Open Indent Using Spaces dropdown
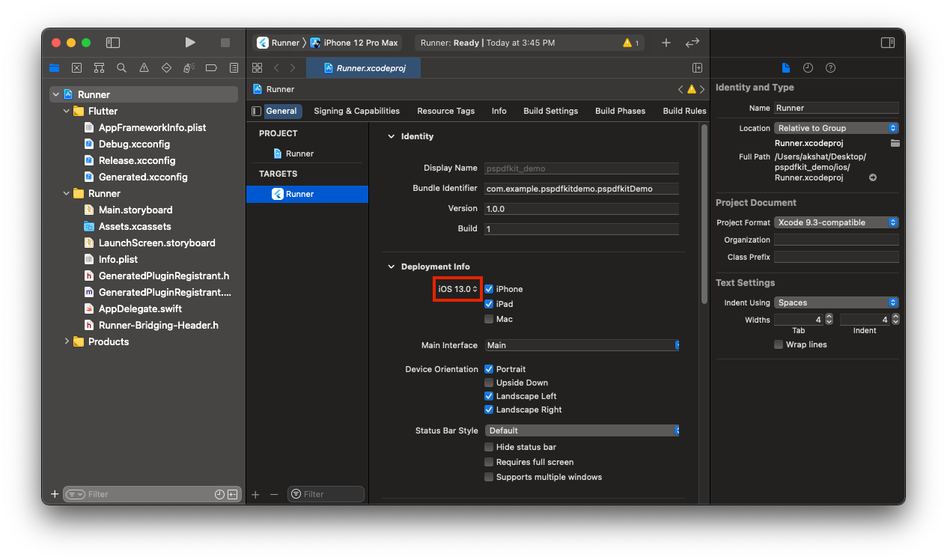 click(836, 302)
